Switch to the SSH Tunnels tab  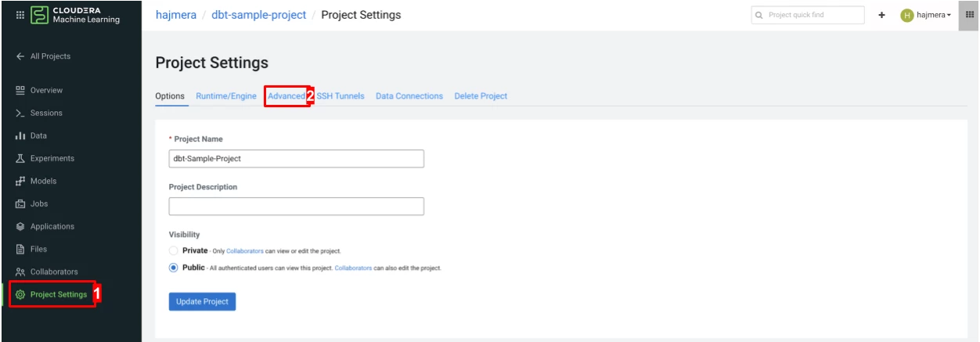[x=340, y=96]
